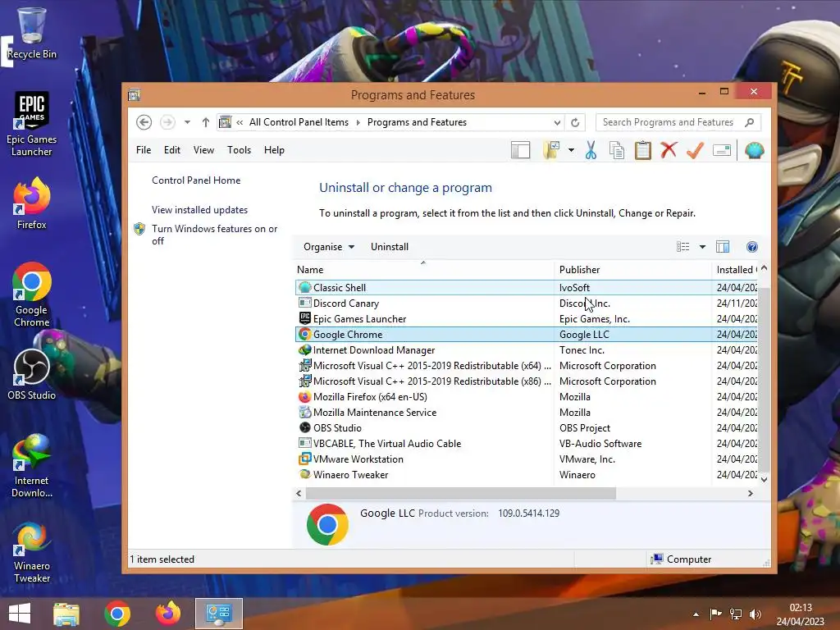Open the folder options dropdown arrow
The width and height of the screenshot is (840, 630).
pos(571,151)
